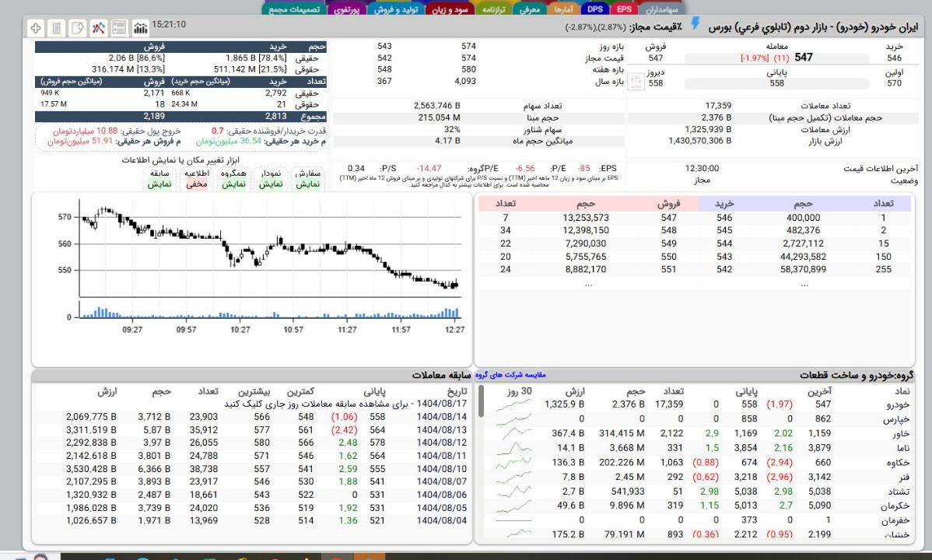Open the خاور symbol in group list

[900, 433]
